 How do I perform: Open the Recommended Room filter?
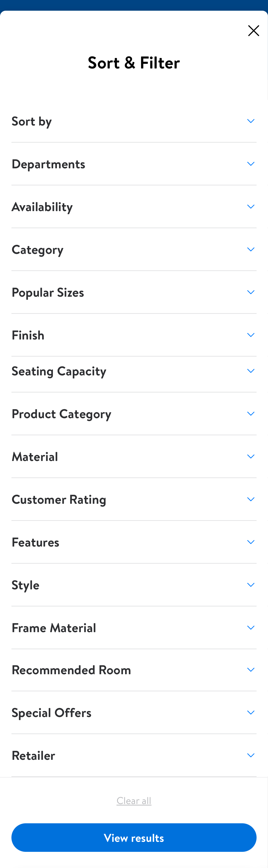(x=134, y=669)
